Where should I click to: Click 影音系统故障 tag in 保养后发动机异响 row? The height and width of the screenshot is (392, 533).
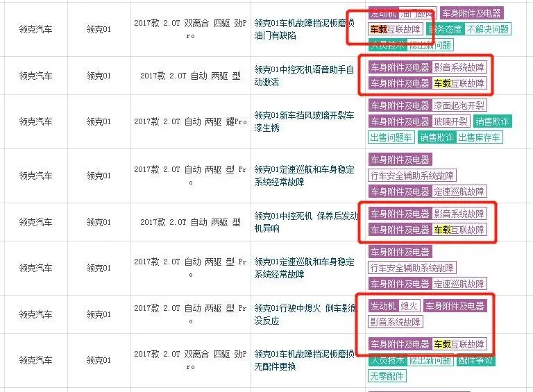459,214
